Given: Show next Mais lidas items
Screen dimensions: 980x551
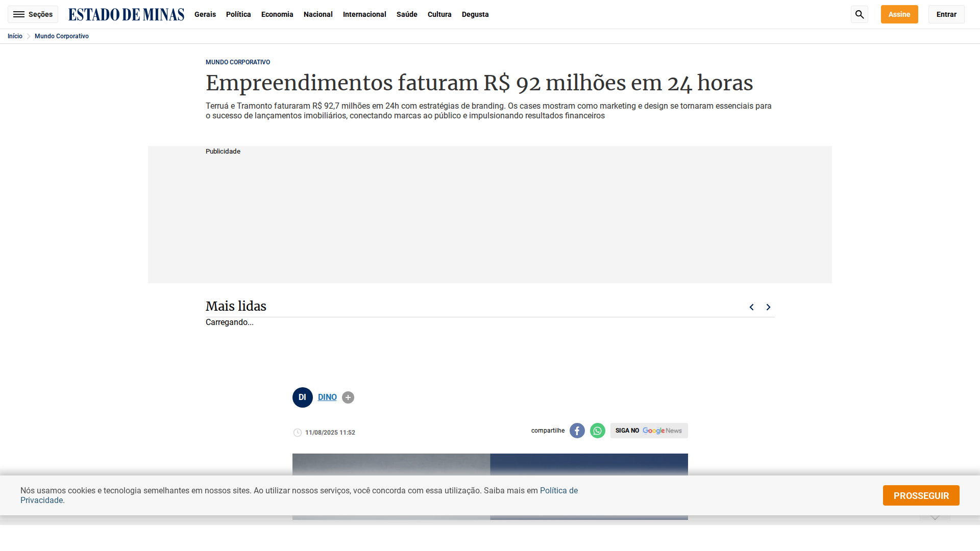Looking at the screenshot, I should click(768, 307).
